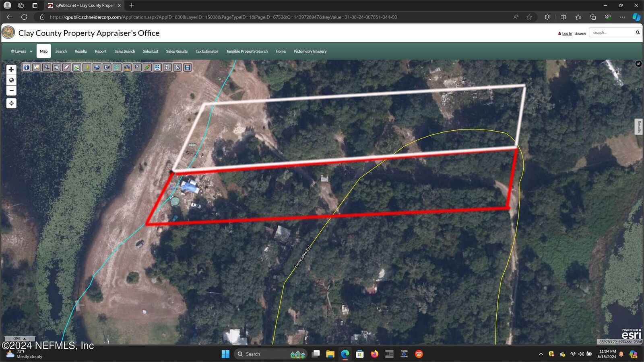
Task: Select the yellow street-view person tool
Action: [87, 68]
